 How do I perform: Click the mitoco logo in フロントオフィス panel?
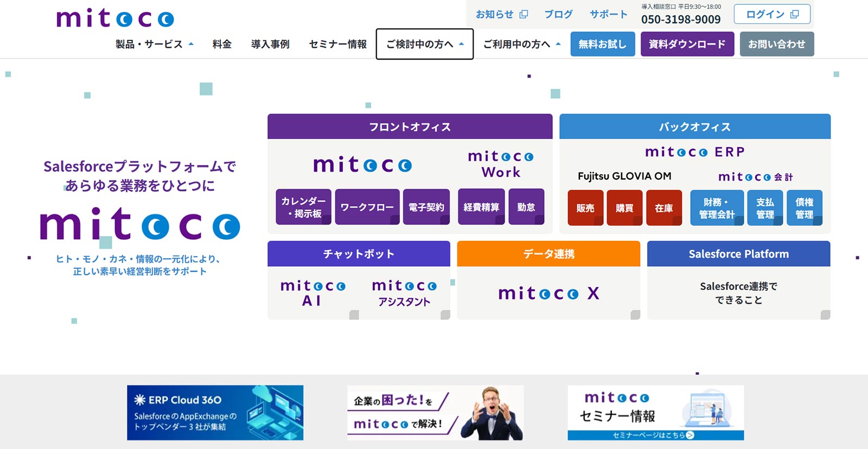coord(362,164)
